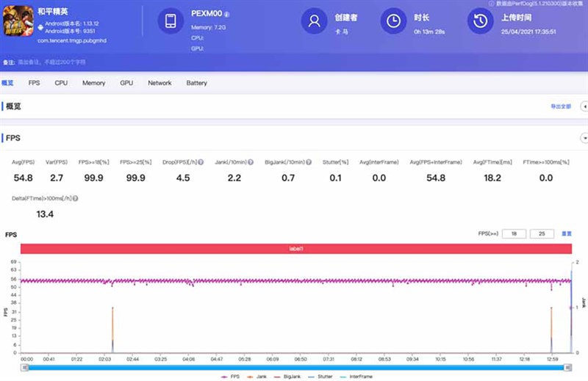Viewport: 588px width, 381px height.
Task: Collapse the FPS section with arrow
Action: [584, 138]
